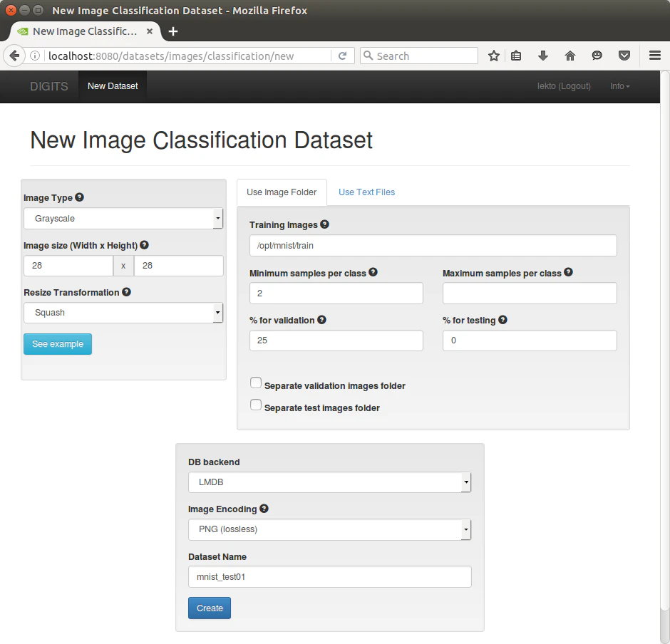Click the help icon next to Training Images
This screenshot has width=670, height=644.
coord(325,224)
